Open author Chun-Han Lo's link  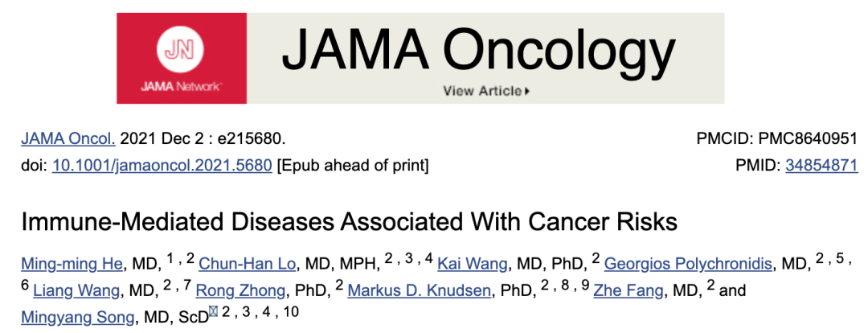(247, 264)
